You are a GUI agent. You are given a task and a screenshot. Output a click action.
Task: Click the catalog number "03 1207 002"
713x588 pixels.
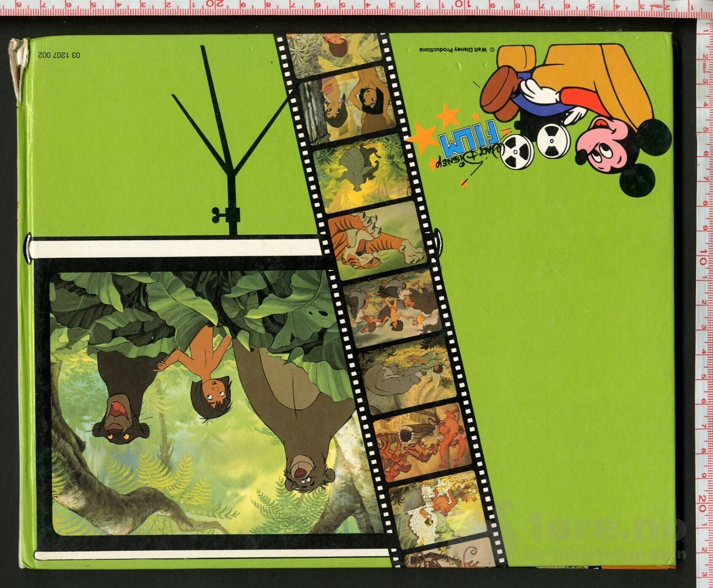(x=58, y=55)
